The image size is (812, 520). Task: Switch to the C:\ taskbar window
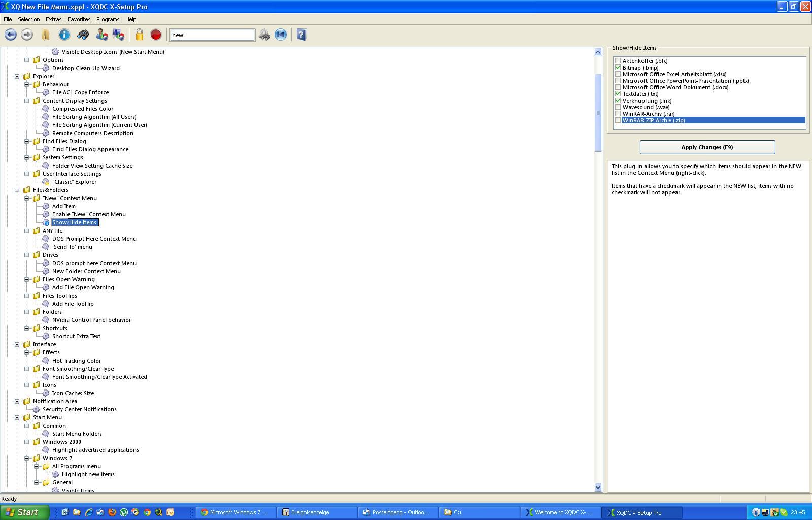point(480,512)
